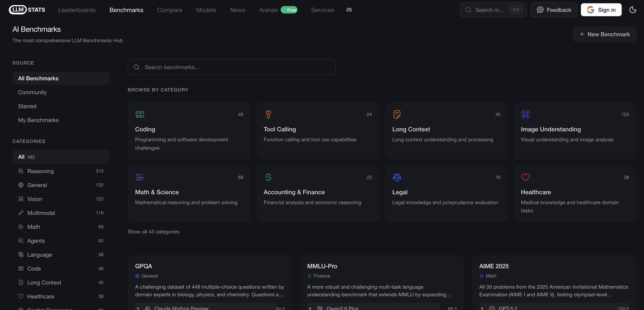Open the Image Understanding card title

[x=551, y=129]
